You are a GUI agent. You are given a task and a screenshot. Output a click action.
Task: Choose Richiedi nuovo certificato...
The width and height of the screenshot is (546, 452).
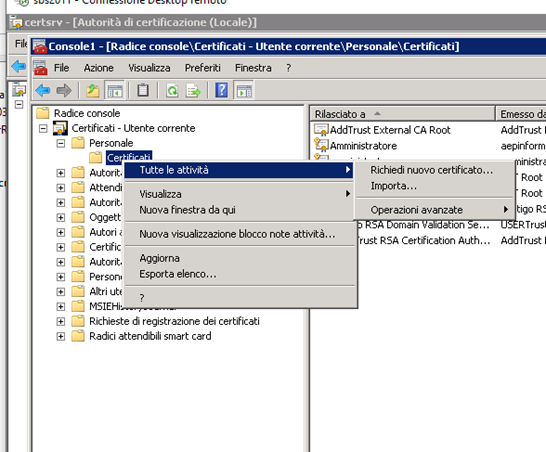point(431,170)
